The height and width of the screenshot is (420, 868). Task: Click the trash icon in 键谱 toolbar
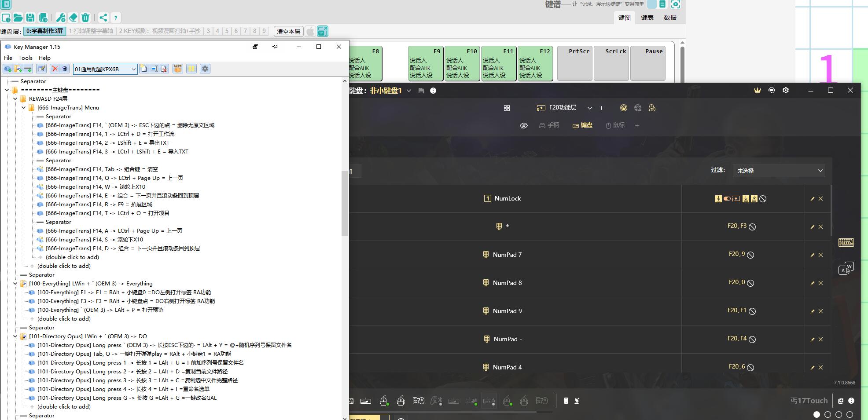coord(85,18)
